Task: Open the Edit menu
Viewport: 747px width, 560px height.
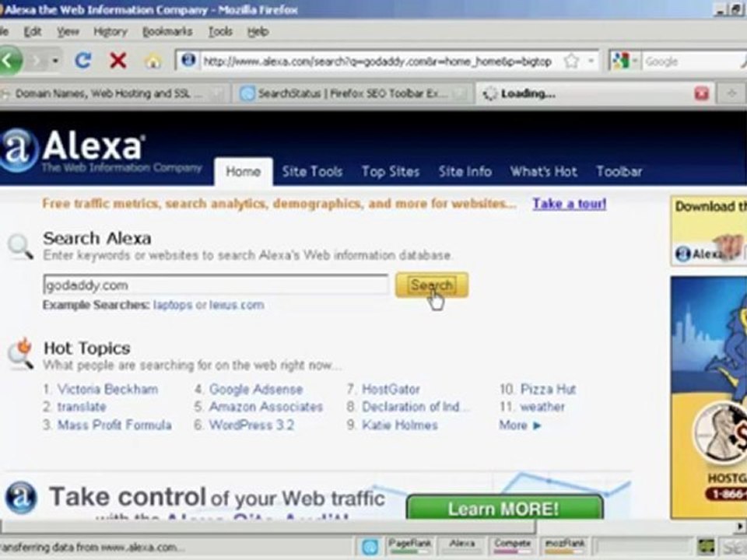Action: coord(33,32)
